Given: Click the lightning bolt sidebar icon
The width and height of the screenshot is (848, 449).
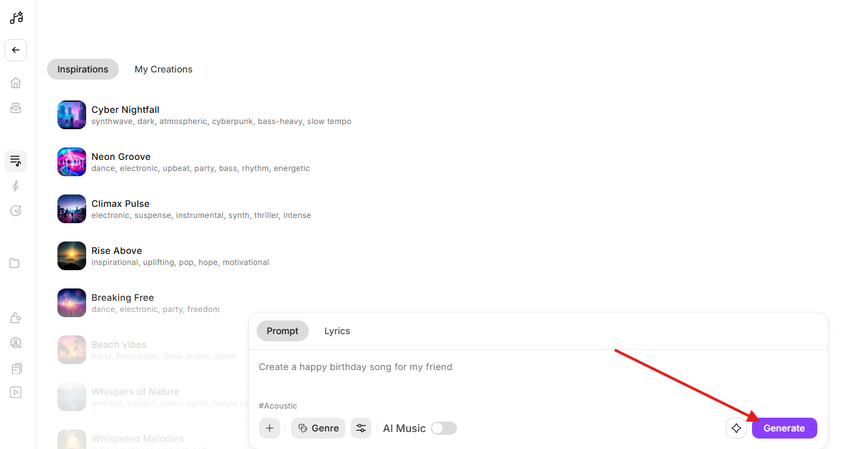Looking at the screenshot, I should tap(15, 186).
